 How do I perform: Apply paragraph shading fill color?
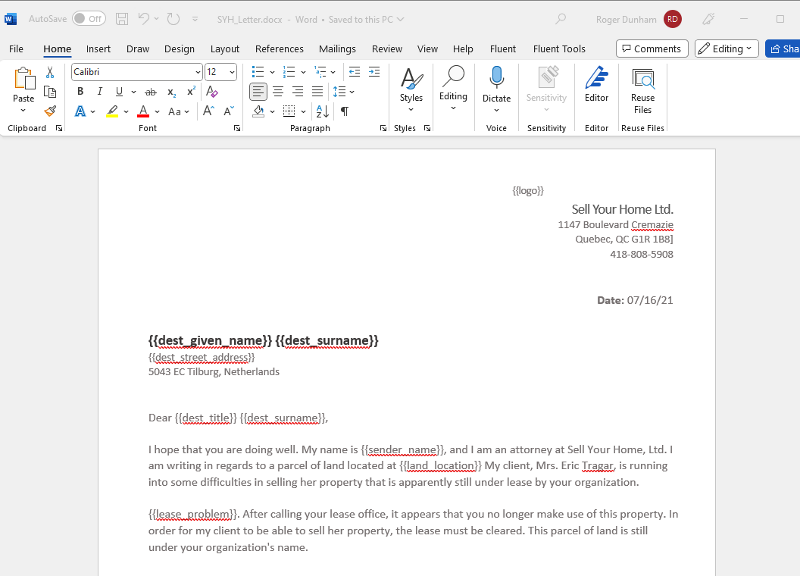point(259,111)
